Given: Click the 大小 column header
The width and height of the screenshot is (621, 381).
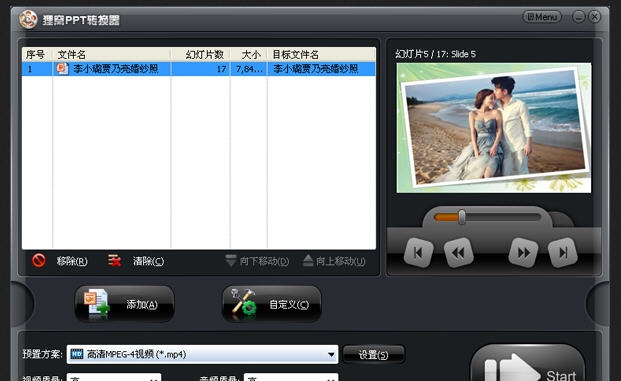Looking at the screenshot, I should click(249, 54).
